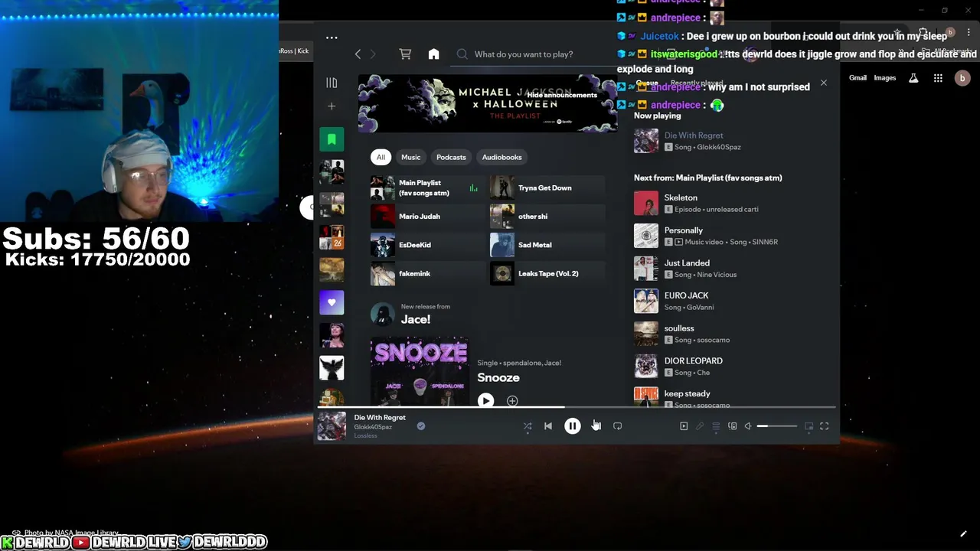Open the Gmail link
The width and height of the screenshot is (980, 551).
pos(857,78)
